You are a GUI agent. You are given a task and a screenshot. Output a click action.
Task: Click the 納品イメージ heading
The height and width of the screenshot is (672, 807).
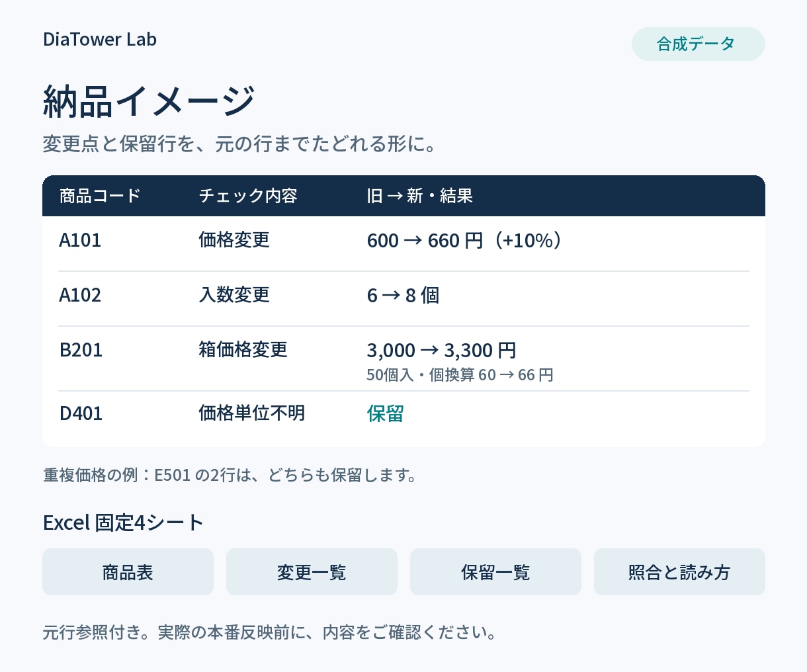point(149,102)
